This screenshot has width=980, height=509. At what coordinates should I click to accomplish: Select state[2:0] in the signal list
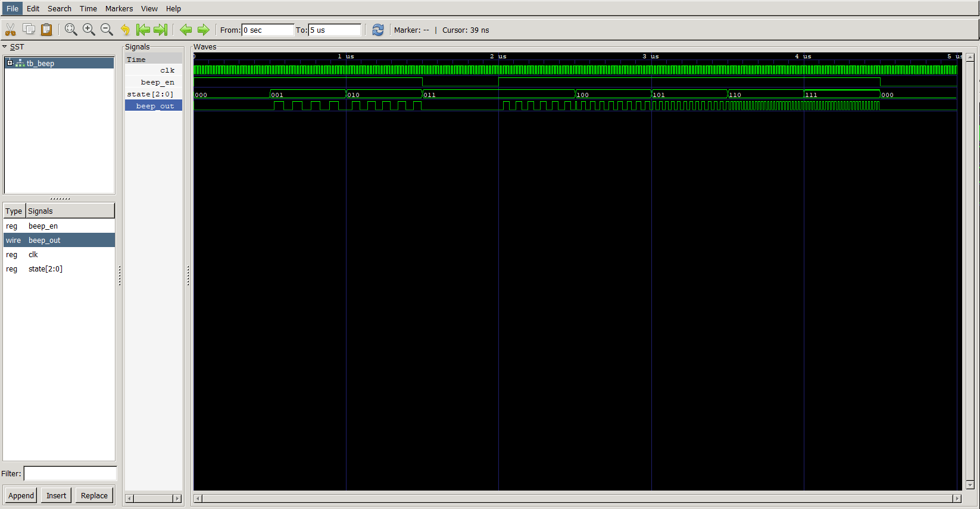[x=59, y=269]
